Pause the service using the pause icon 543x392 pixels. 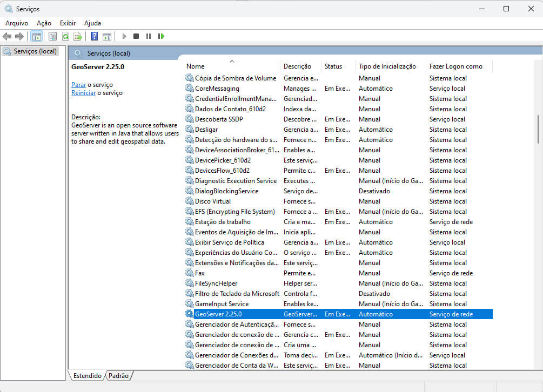[x=148, y=36]
